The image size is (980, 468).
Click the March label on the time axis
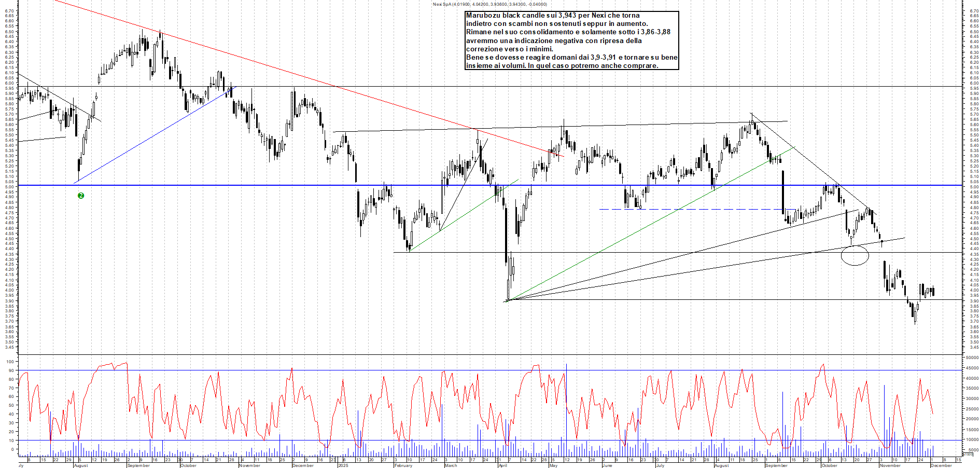click(451, 465)
